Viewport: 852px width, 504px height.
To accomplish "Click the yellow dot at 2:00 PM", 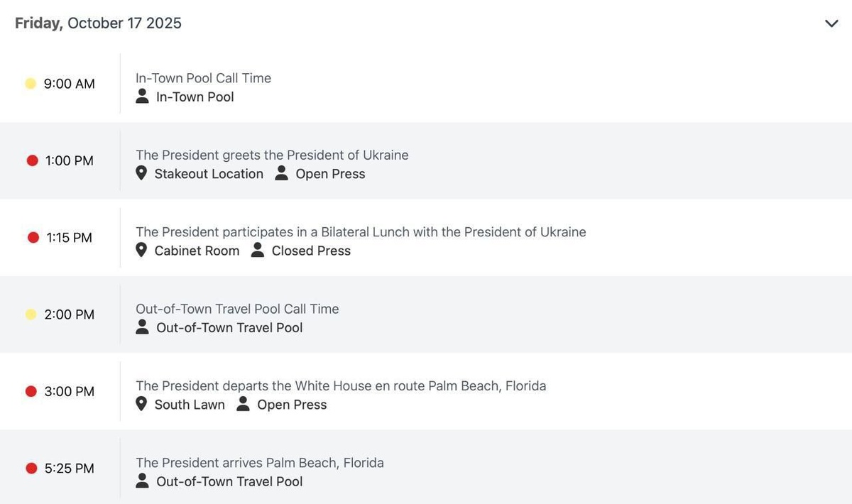I will pos(31,314).
